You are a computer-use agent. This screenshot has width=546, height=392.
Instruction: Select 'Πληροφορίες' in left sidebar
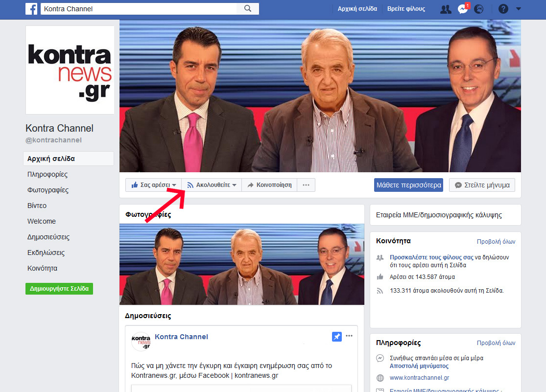pos(47,174)
